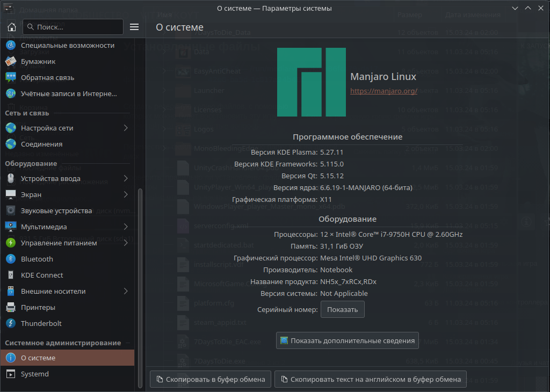Click the sidebar vertical scrollbar
This screenshot has width=550, height=392.
[x=140, y=287]
